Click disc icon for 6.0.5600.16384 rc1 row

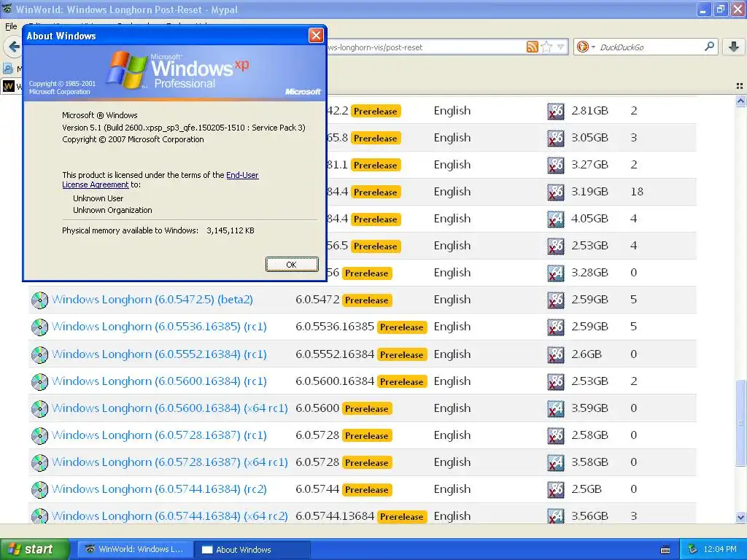(x=39, y=382)
